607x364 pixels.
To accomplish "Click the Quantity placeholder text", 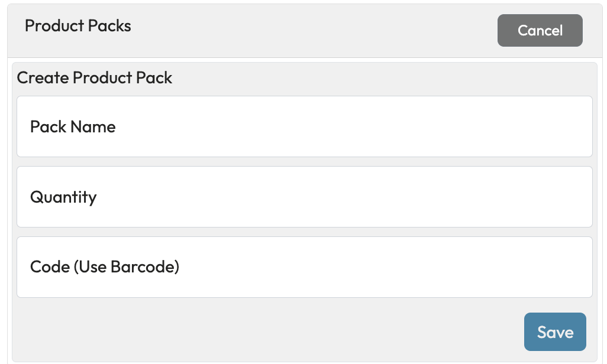I will click(x=63, y=197).
